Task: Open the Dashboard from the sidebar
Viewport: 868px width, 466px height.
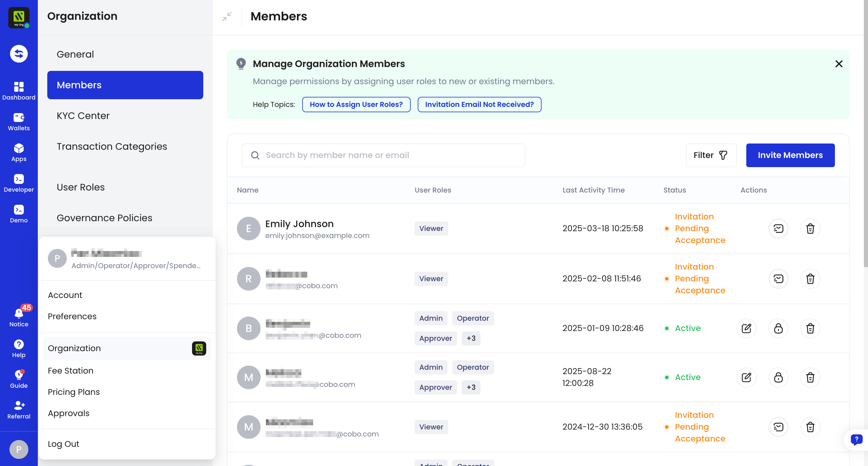Action: (19, 90)
